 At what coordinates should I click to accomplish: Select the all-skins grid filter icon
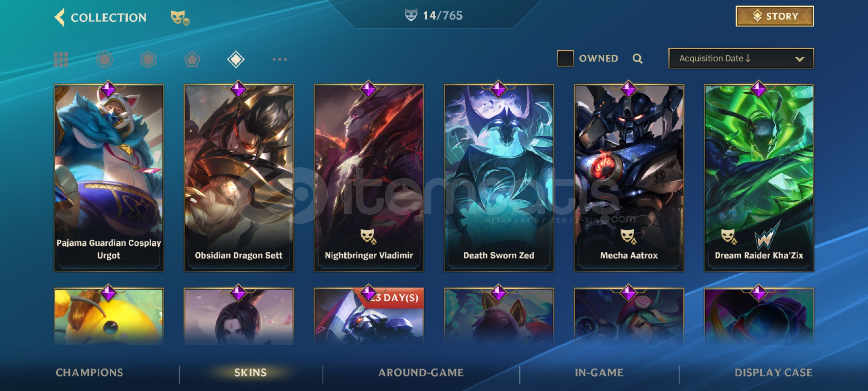click(61, 59)
